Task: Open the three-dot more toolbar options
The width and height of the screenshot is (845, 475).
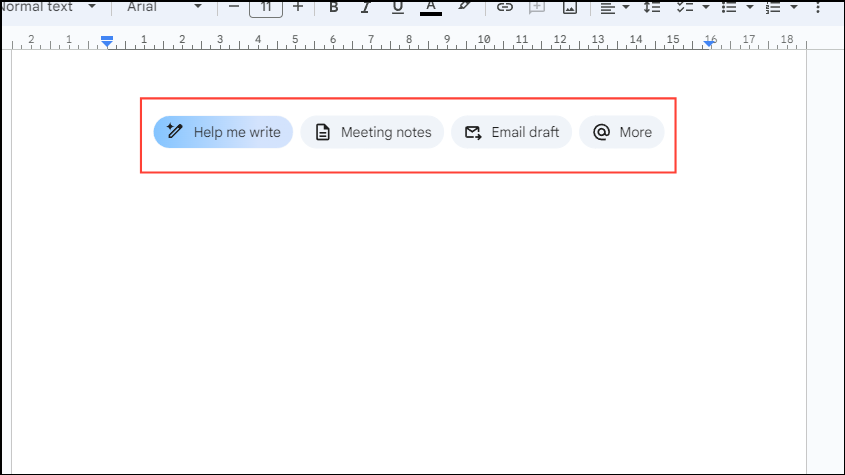Action: tap(818, 7)
